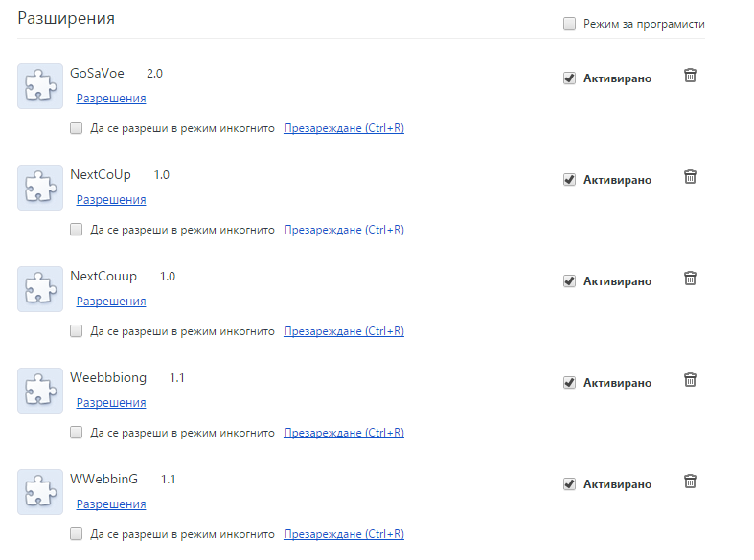Screen dimensions: 754x560
Task: Toggle Активирано checkbox for WWebbinG
Action: [x=569, y=484]
